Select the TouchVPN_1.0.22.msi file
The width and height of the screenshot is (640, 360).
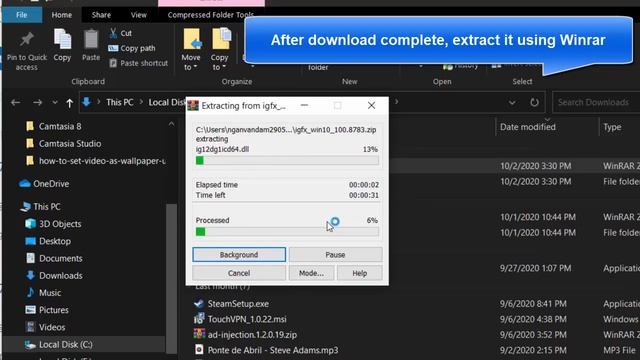click(247, 319)
